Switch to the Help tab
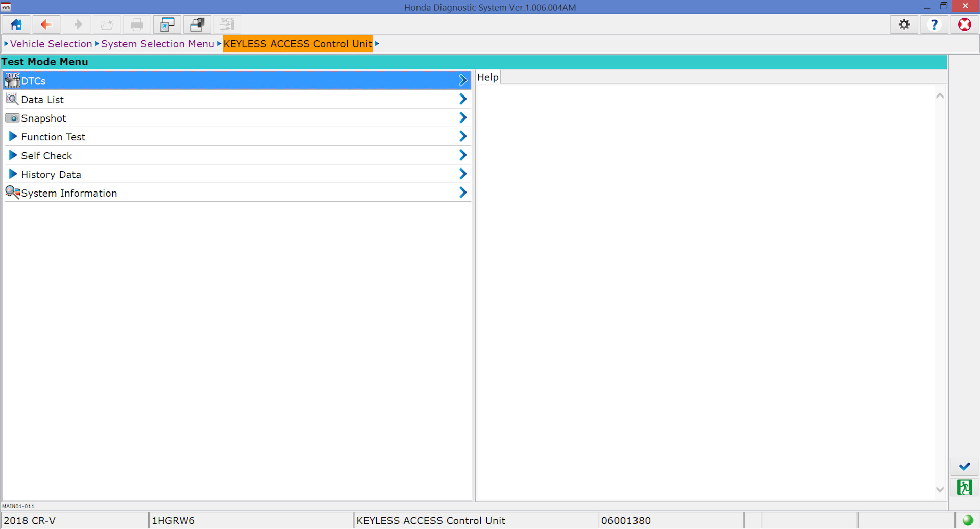This screenshot has width=980, height=529. pyautogui.click(x=487, y=77)
